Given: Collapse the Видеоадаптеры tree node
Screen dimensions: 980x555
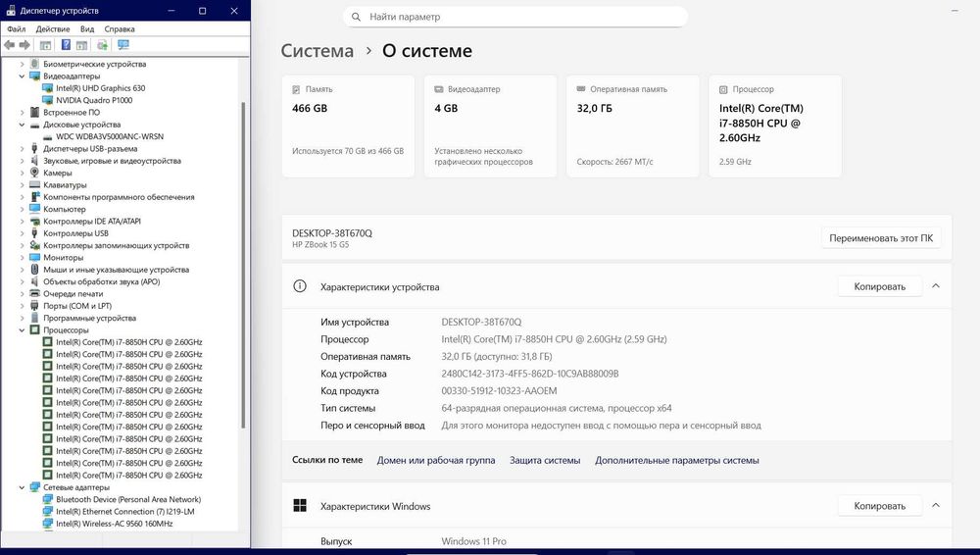Looking at the screenshot, I should pyautogui.click(x=22, y=76).
